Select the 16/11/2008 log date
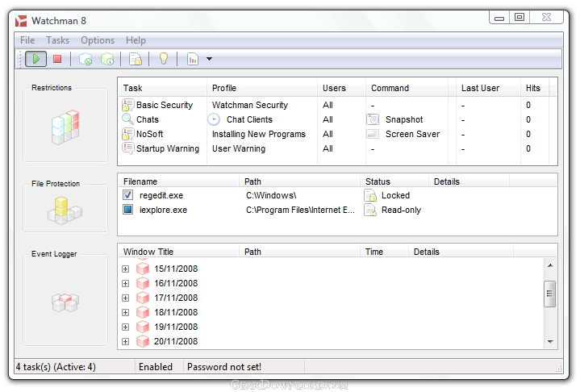 tap(176, 283)
